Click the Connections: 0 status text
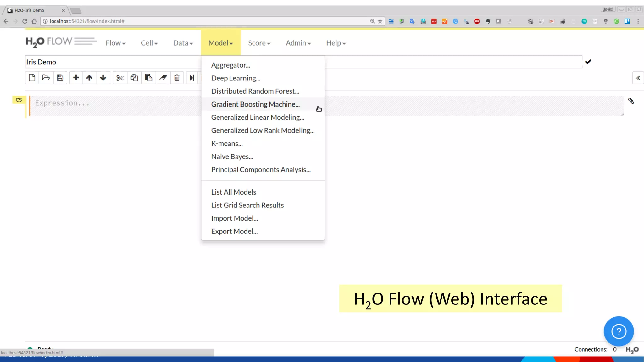 [595, 349]
